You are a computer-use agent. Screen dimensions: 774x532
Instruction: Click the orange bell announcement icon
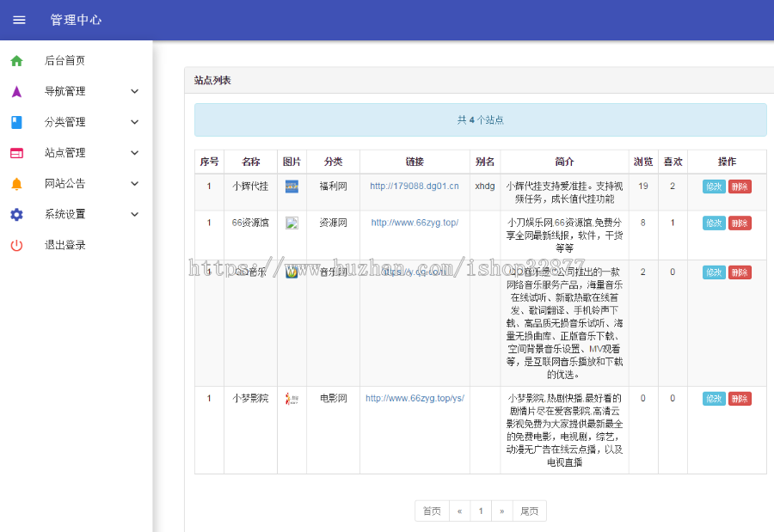pyautogui.click(x=17, y=184)
